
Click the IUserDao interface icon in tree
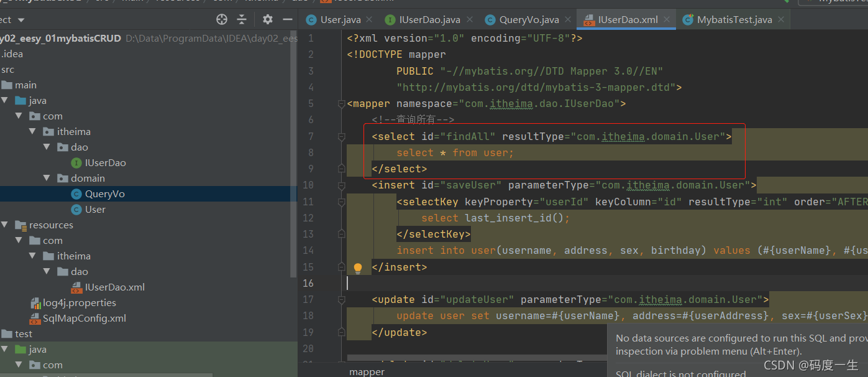click(x=76, y=162)
